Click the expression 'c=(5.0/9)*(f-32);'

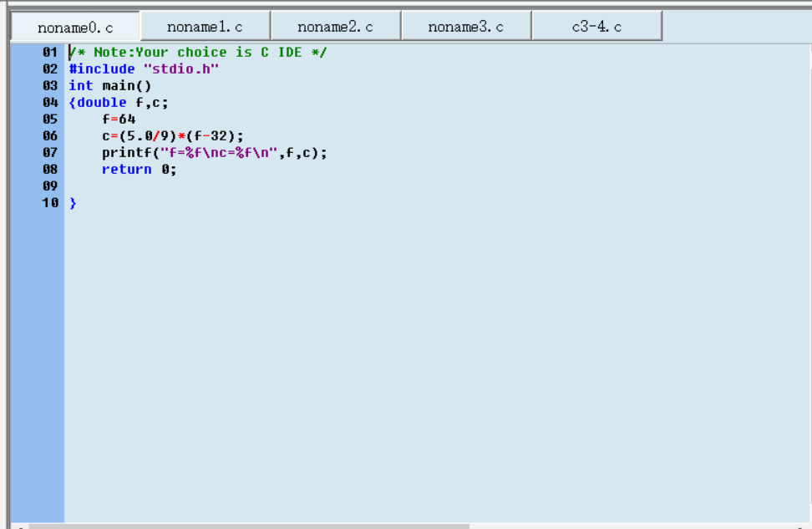[x=172, y=135]
